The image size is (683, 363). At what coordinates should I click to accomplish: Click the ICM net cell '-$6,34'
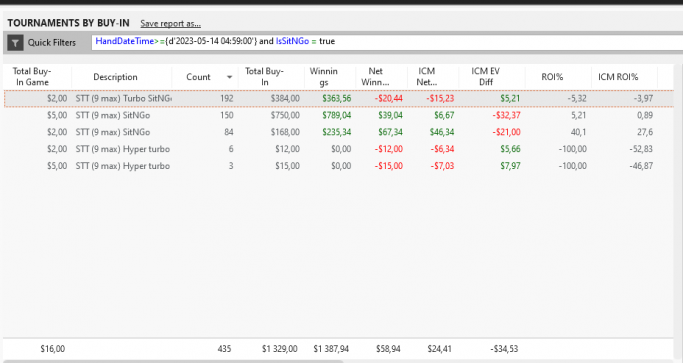442,149
